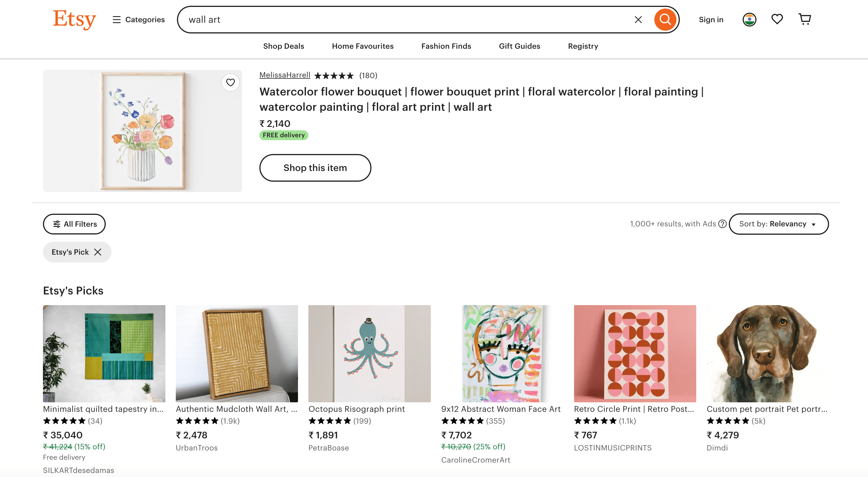
Task: Click the Etsy search icon button
Action: [x=665, y=19]
